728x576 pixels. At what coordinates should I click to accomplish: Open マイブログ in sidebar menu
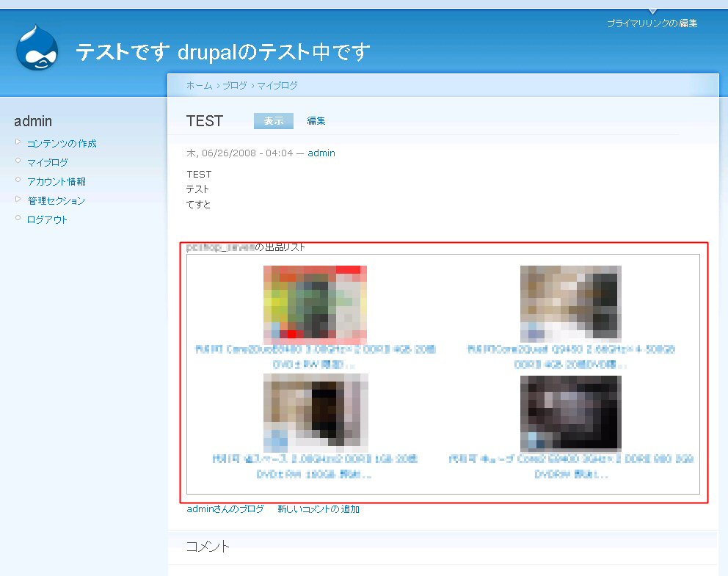pyautogui.click(x=48, y=162)
